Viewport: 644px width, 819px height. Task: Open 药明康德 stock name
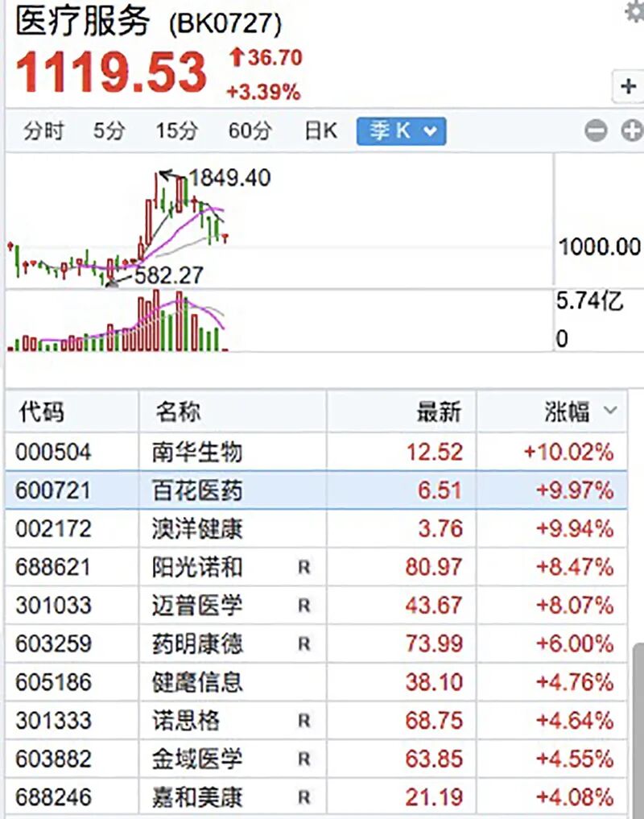coord(197,643)
